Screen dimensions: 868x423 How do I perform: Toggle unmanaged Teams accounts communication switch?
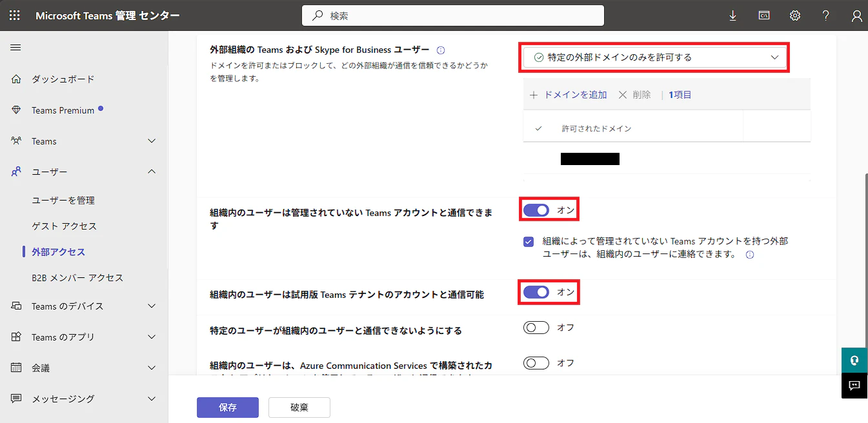pyautogui.click(x=536, y=210)
